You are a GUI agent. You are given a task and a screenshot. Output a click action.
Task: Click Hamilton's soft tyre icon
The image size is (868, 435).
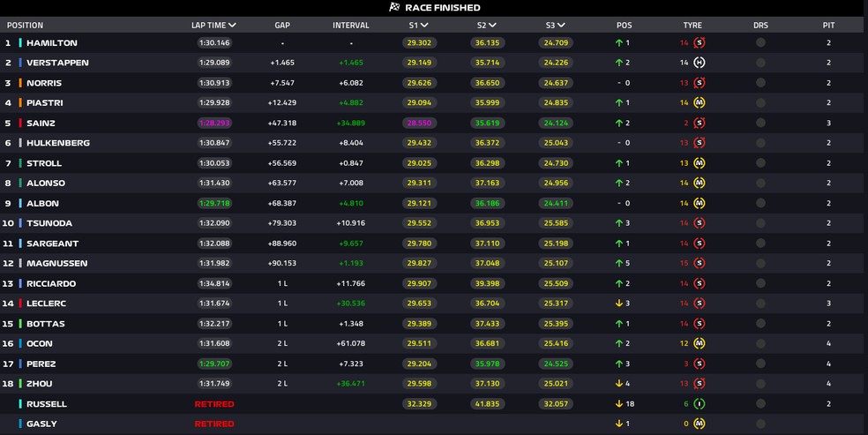[x=700, y=42]
